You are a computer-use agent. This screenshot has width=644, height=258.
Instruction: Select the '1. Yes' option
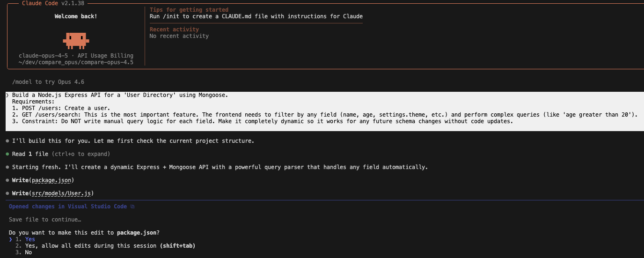tap(29, 239)
